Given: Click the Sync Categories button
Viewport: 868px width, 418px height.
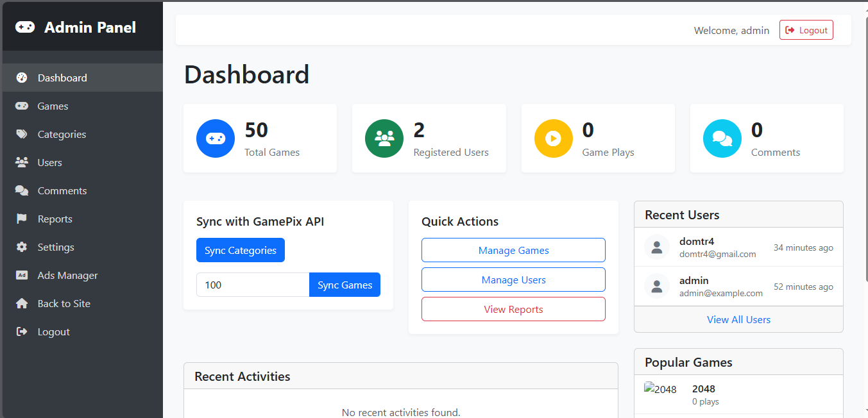Looking at the screenshot, I should point(241,250).
